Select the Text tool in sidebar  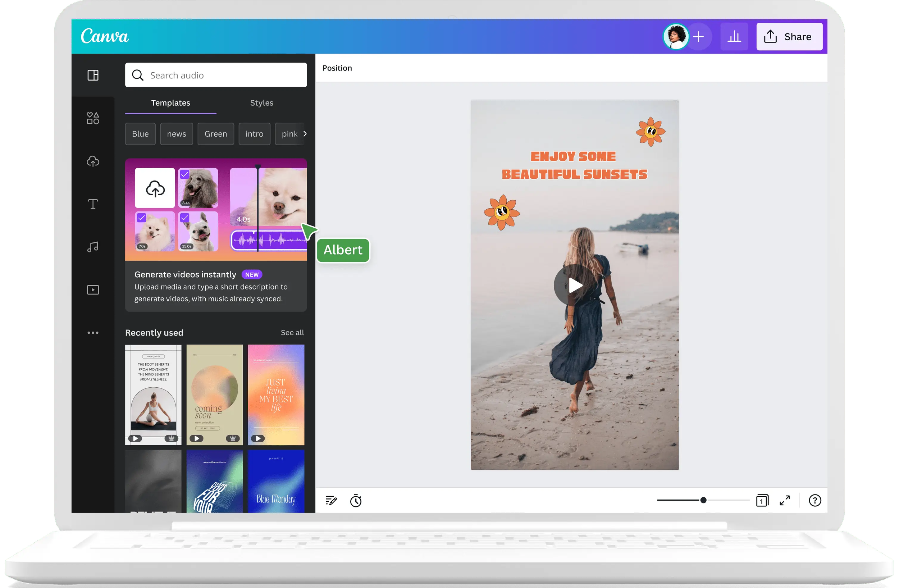tap(93, 204)
